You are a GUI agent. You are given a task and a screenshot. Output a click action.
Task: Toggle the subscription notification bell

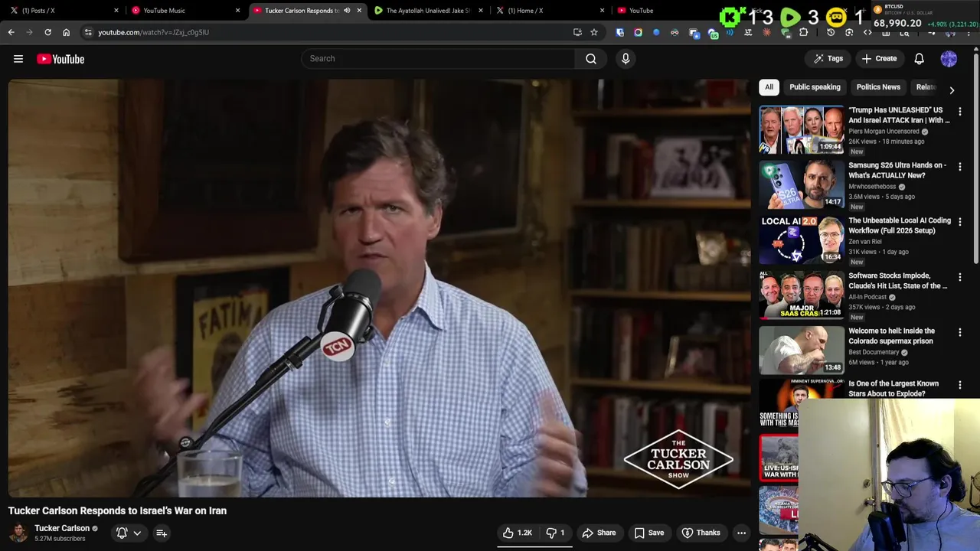(122, 533)
